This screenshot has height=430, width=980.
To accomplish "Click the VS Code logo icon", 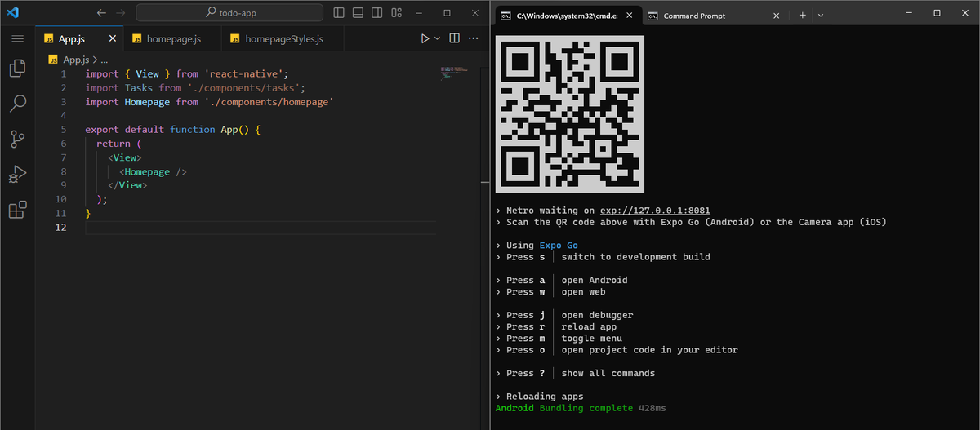I will tap(12, 13).
